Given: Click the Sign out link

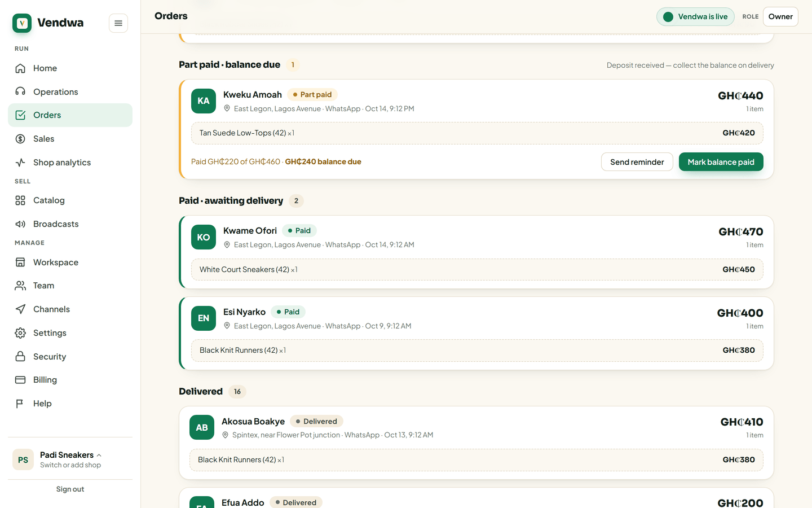Looking at the screenshot, I should tap(70, 489).
